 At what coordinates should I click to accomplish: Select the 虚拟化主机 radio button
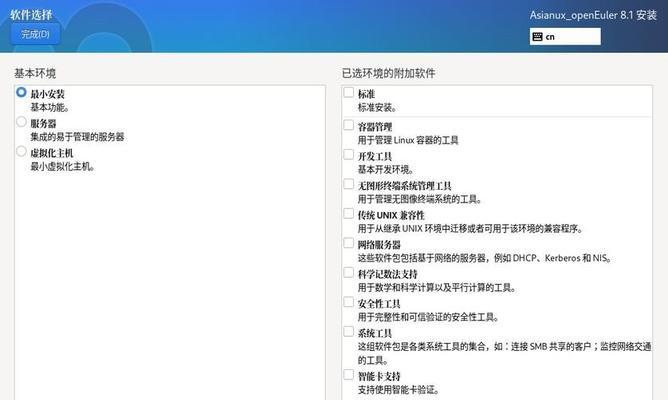(x=21, y=151)
